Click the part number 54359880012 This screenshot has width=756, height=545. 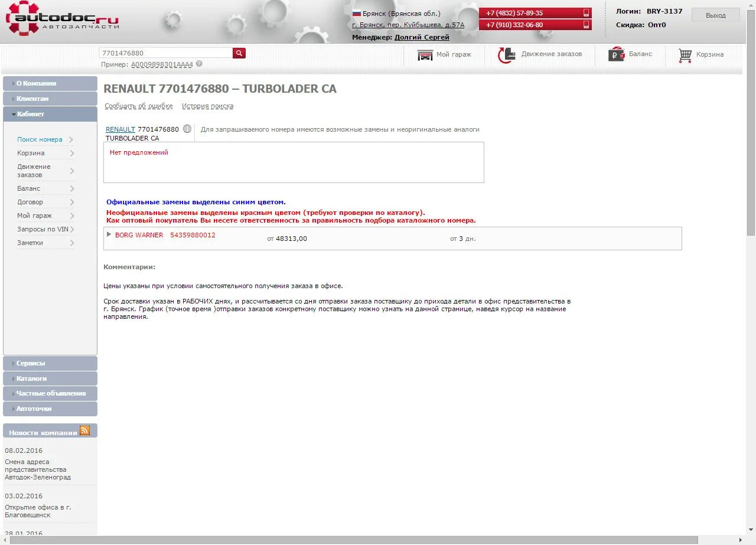[193, 235]
